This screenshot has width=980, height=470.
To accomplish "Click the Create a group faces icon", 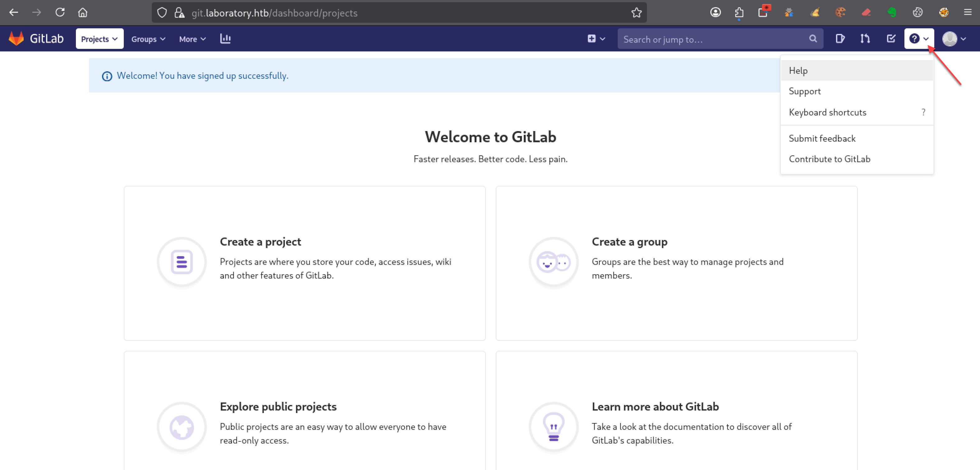I will pyautogui.click(x=554, y=262).
